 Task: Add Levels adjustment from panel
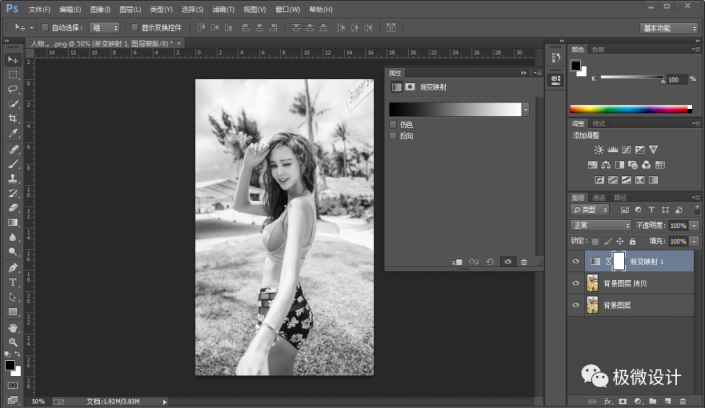(x=612, y=150)
